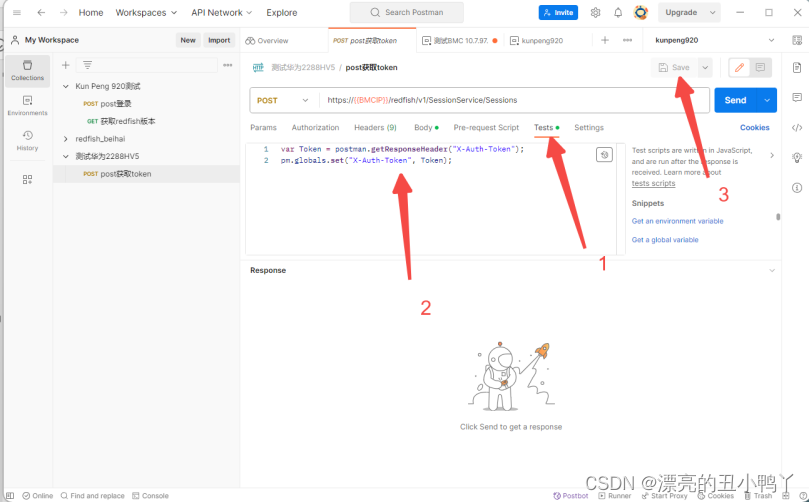Create a new collection with plus icon
The image size is (809, 502).
tap(66, 65)
